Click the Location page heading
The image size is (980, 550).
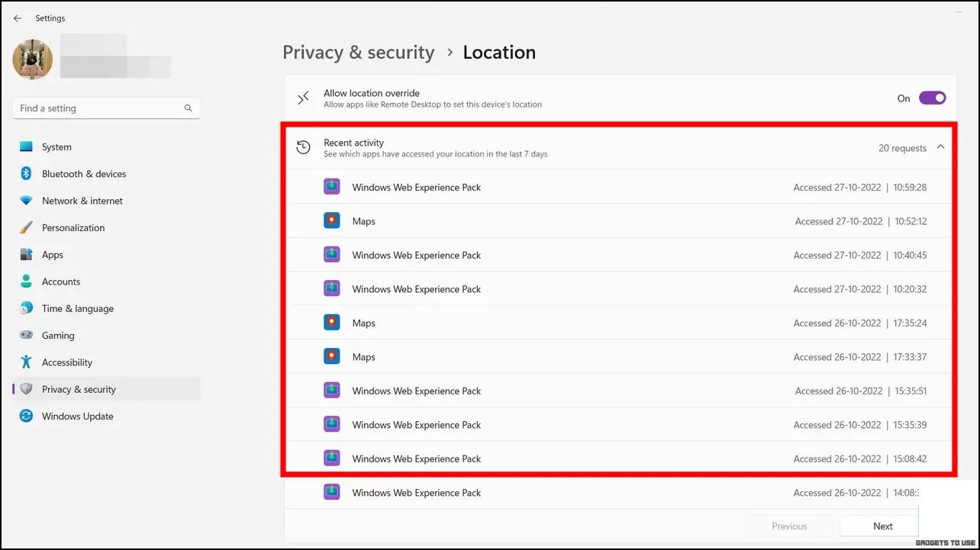499,53
